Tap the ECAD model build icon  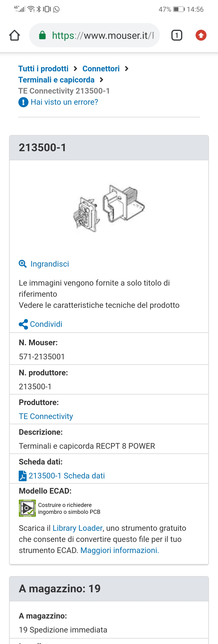point(27,508)
